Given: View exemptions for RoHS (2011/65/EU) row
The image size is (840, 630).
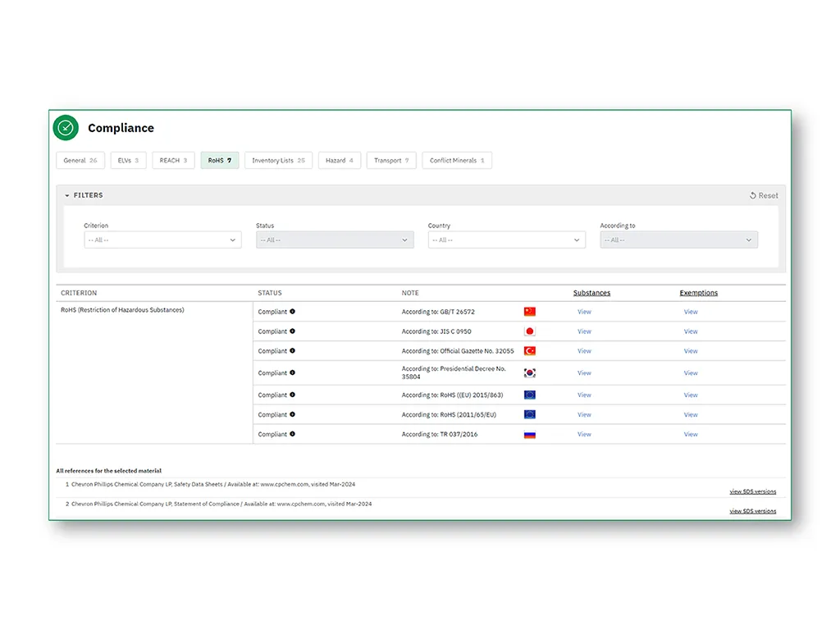Looking at the screenshot, I should 691,414.
